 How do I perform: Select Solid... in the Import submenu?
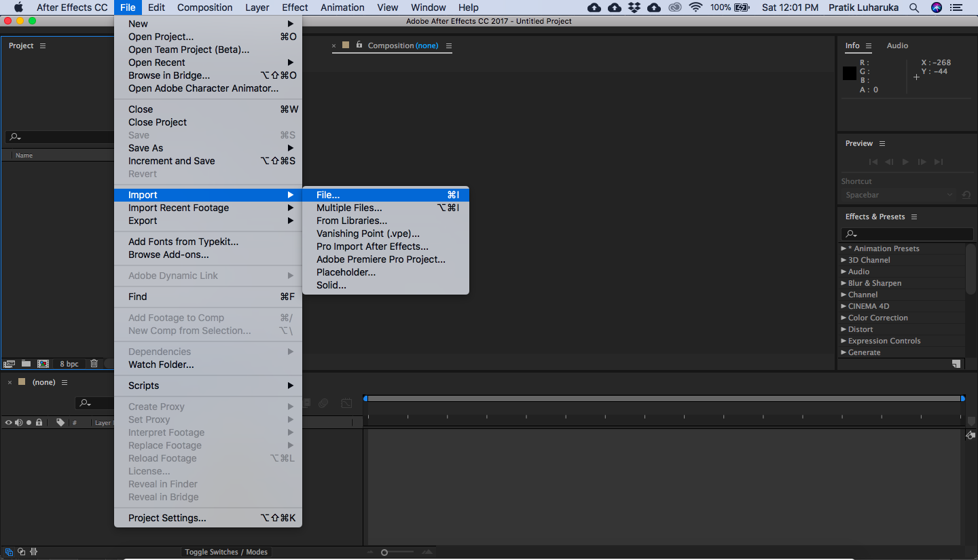coord(386,285)
